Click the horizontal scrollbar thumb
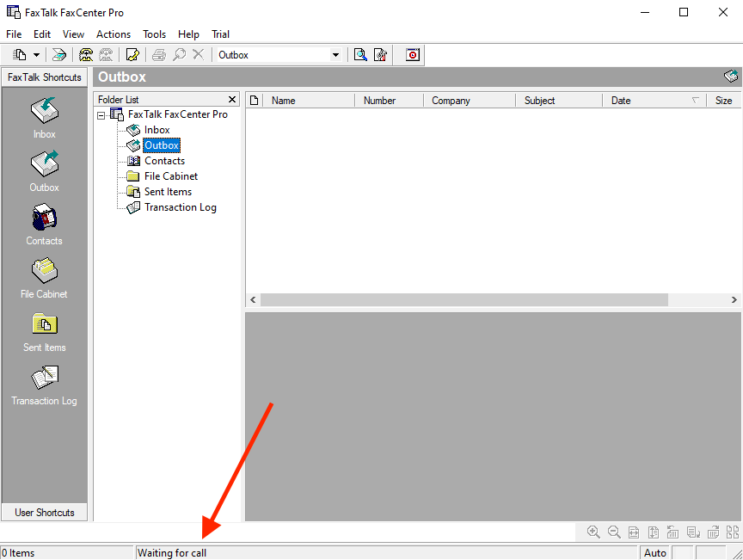743x560 pixels. [x=464, y=299]
